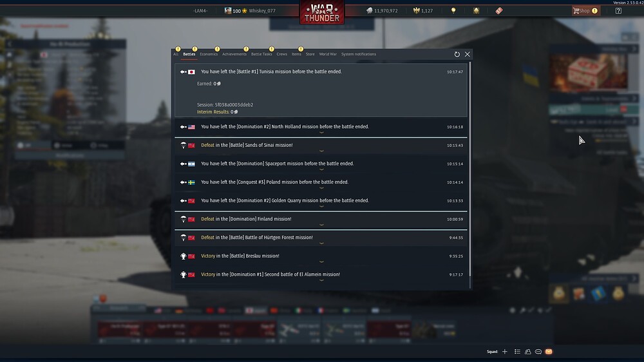Switch to the Economics tab
Screen dimensions: 644x362
209,54
